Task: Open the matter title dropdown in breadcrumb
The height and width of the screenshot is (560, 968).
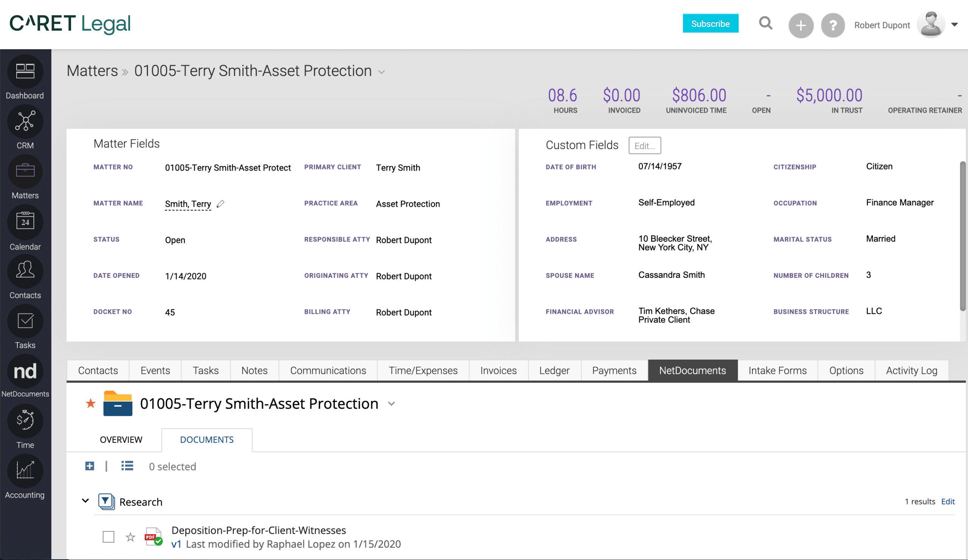Action: pyautogui.click(x=382, y=72)
